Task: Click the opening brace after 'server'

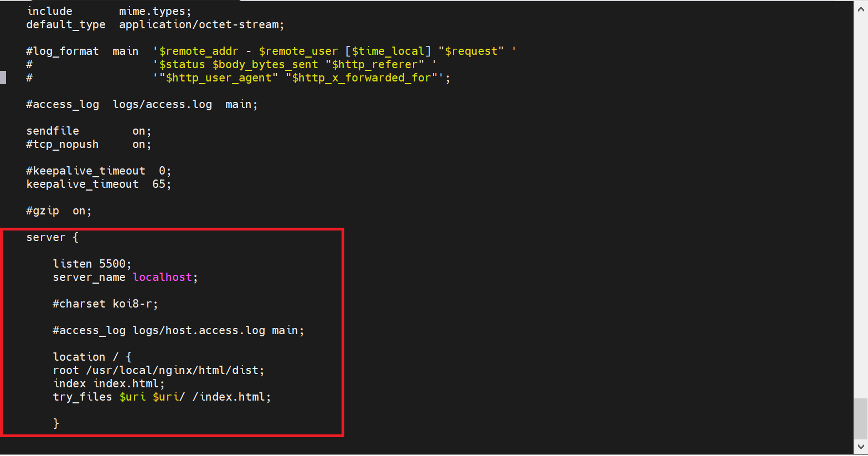Action: 76,237
